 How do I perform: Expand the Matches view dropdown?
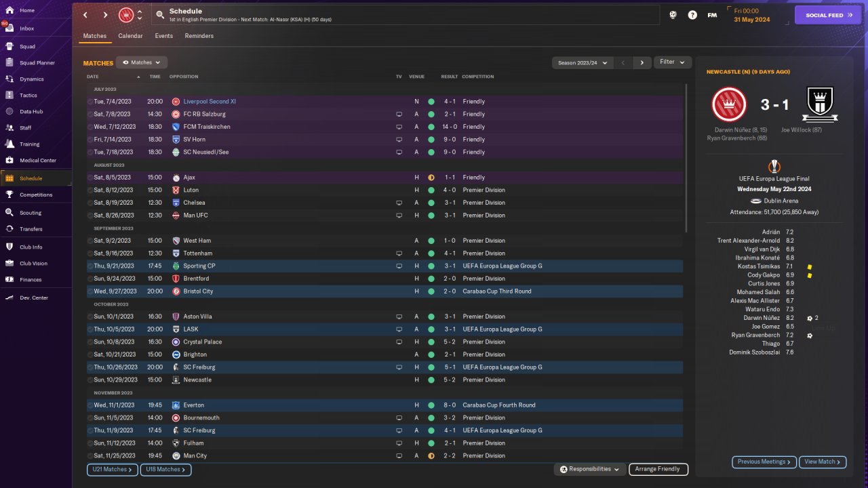point(141,62)
